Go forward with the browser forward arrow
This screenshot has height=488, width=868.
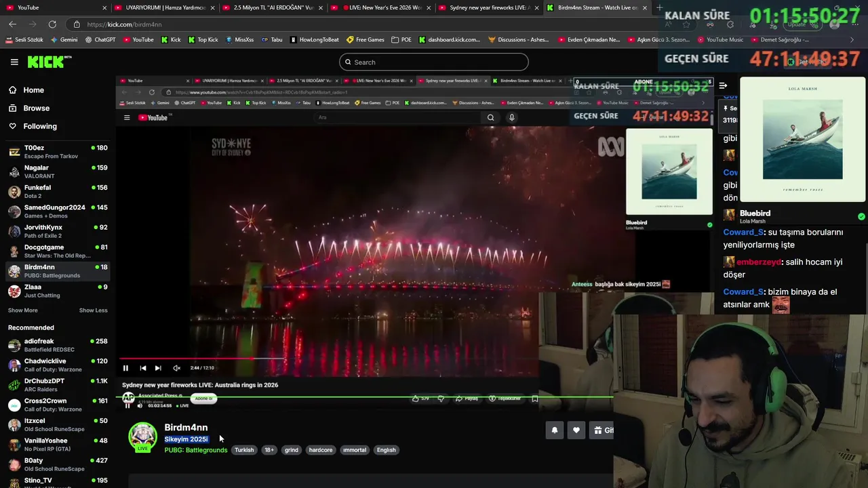[32, 24]
